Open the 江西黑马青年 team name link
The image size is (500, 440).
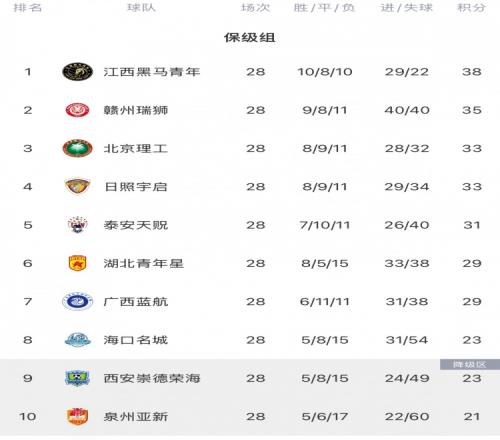tap(152, 72)
